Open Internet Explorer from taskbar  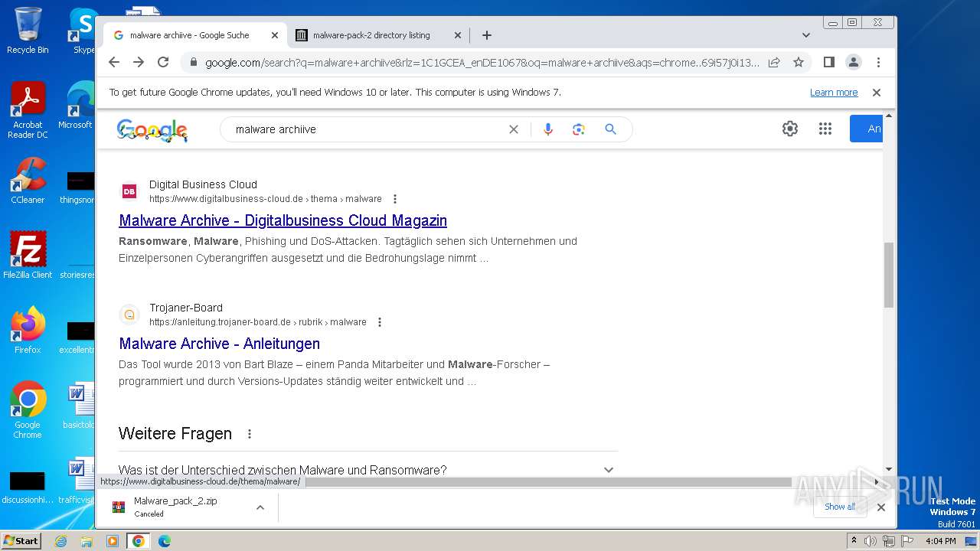click(x=61, y=541)
